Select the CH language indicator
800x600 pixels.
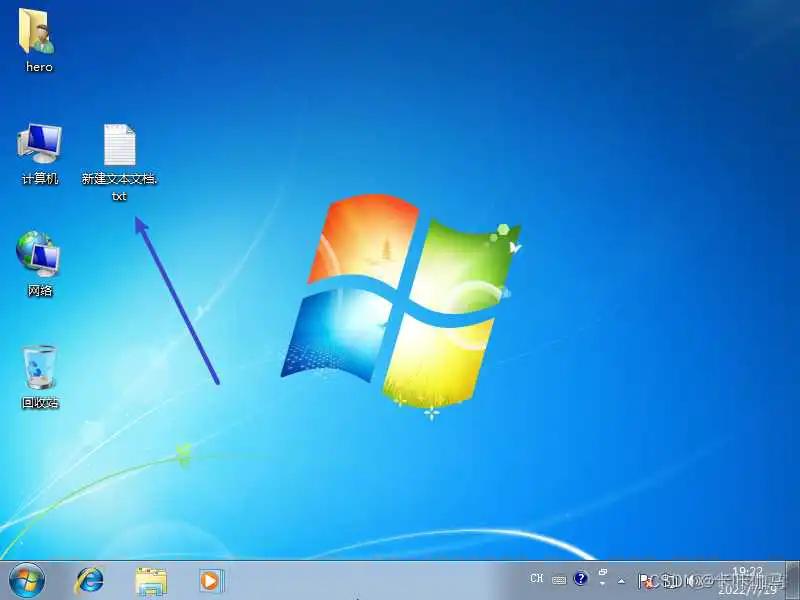536,579
